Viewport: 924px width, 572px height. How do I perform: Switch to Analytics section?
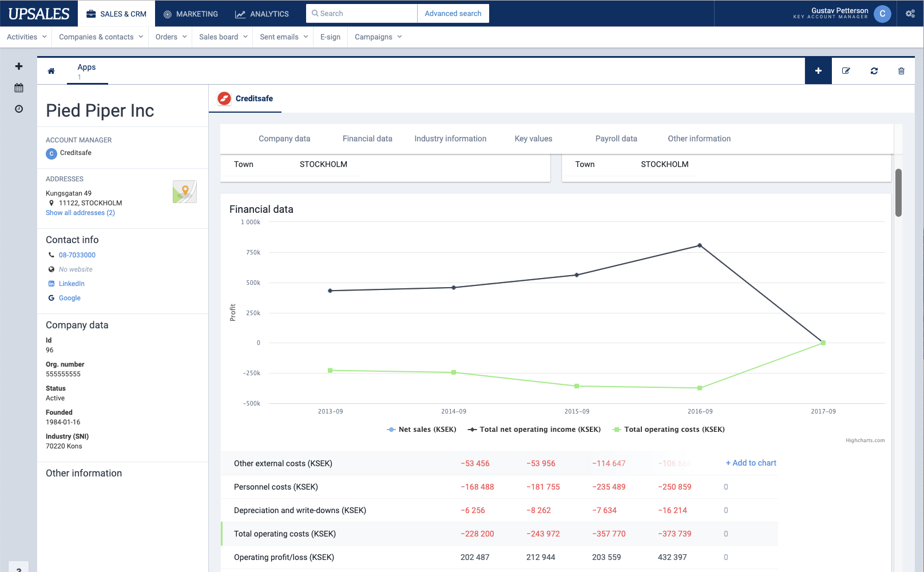click(x=262, y=14)
